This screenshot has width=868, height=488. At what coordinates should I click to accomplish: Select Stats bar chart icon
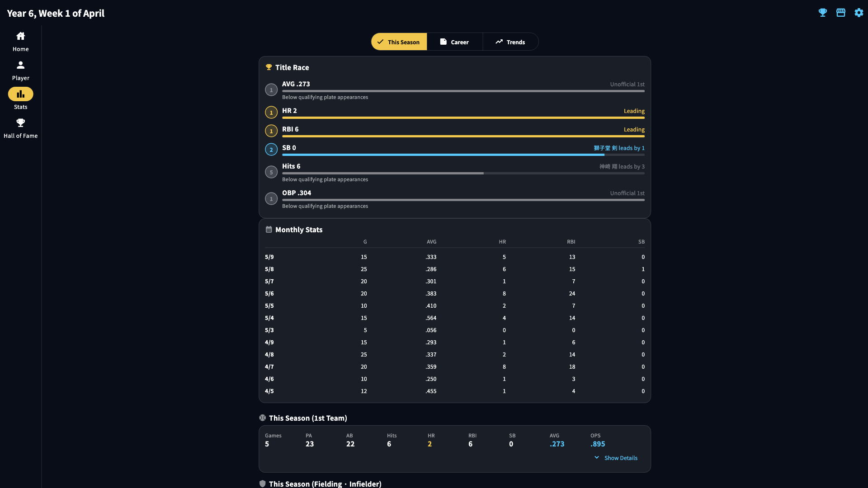20,94
